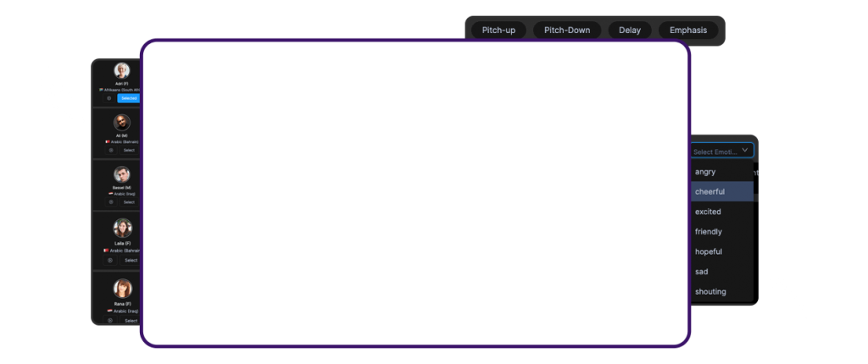
Task: Preview Laila's voice using the small circle icon
Action: [x=110, y=260]
